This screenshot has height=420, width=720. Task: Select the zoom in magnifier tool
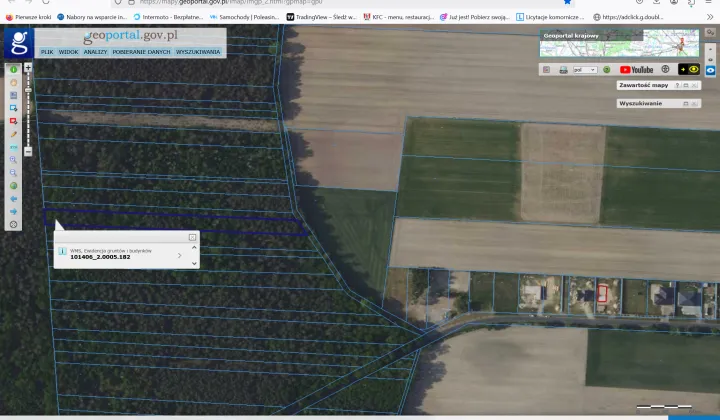14,160
